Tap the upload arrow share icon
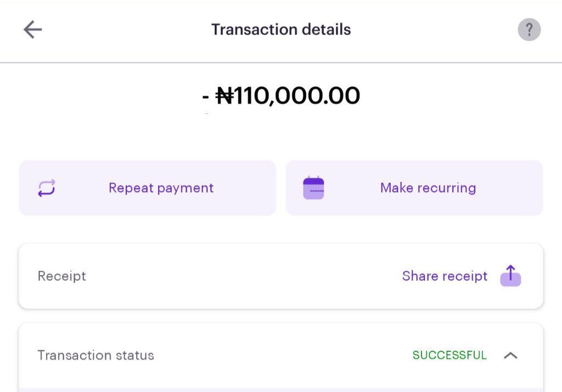This screenshot has width=562, height=392. (510, 276)
